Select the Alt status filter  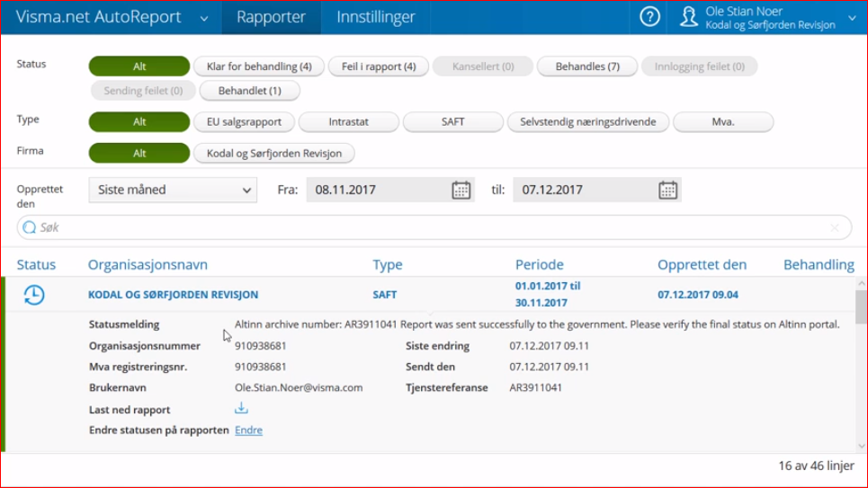click(x=139, y=67)
